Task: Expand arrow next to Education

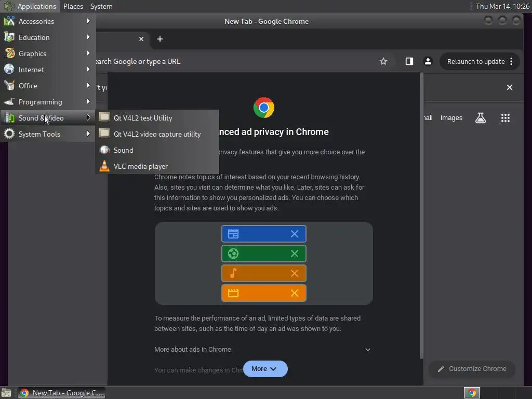Action: 88,37
